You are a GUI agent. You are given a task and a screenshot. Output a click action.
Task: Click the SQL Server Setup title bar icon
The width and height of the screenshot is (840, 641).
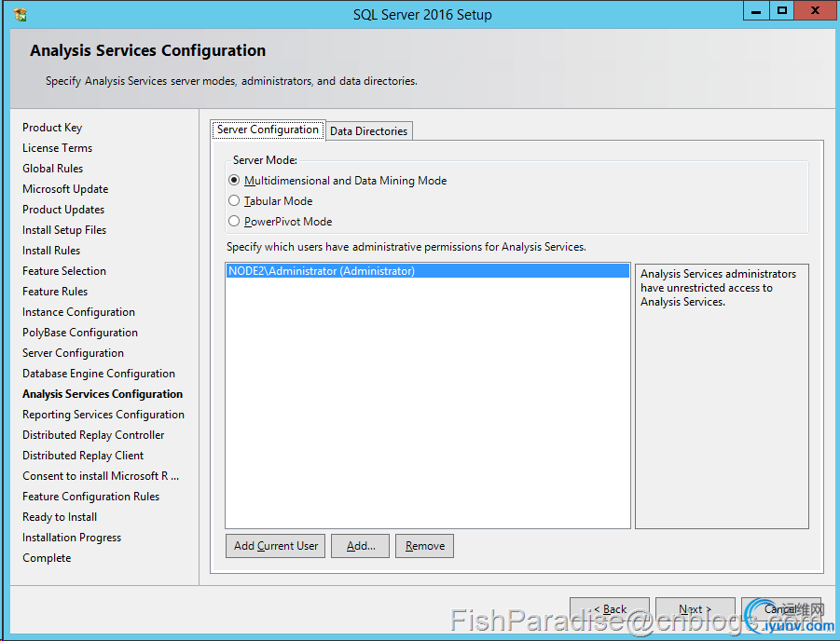pos(21,15)
